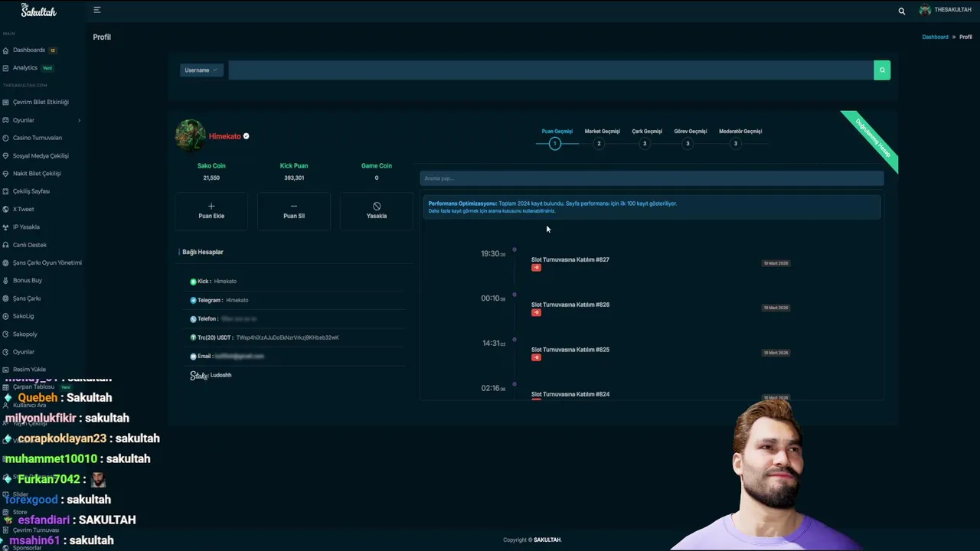This screenshot has width=980, height=551.
Task: Click the Sakultah logo
Action: 38,11
